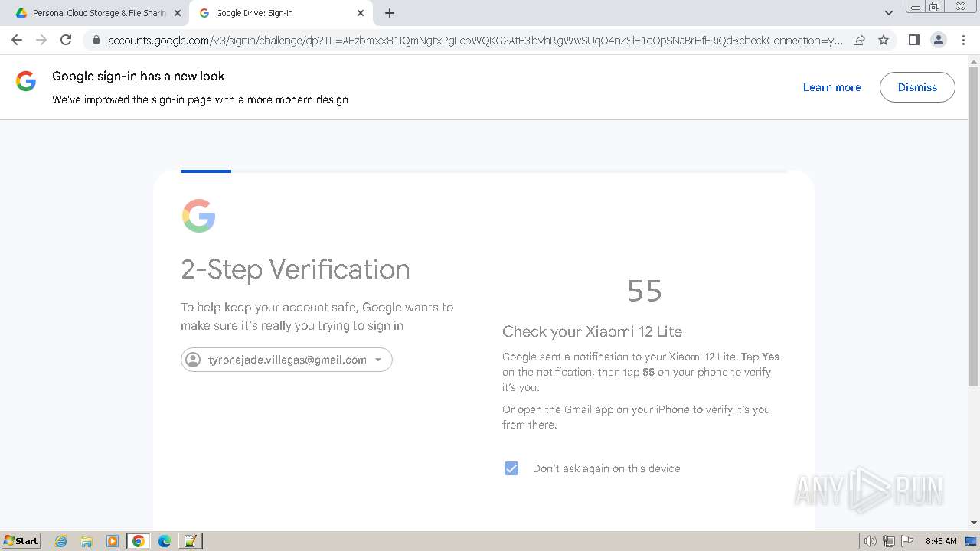The height and width of the screenshot is (551, 980).
Task: Open the Learn more link
Action: point(831,87)
